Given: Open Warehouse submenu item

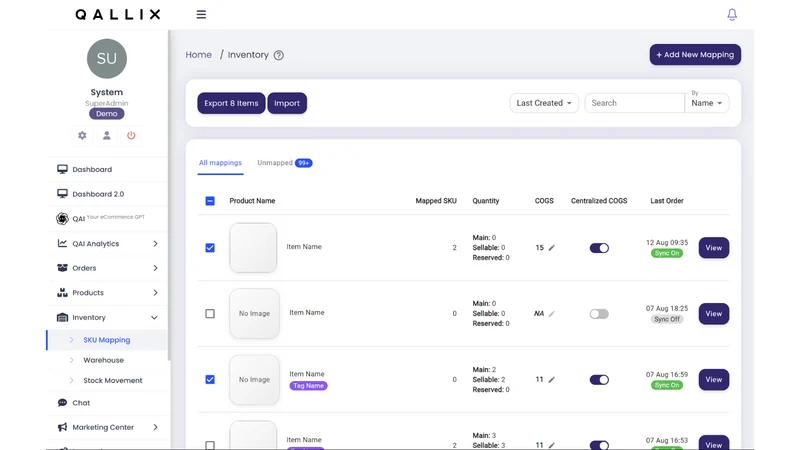Looking at the screenshot, I should click(104, 360).
